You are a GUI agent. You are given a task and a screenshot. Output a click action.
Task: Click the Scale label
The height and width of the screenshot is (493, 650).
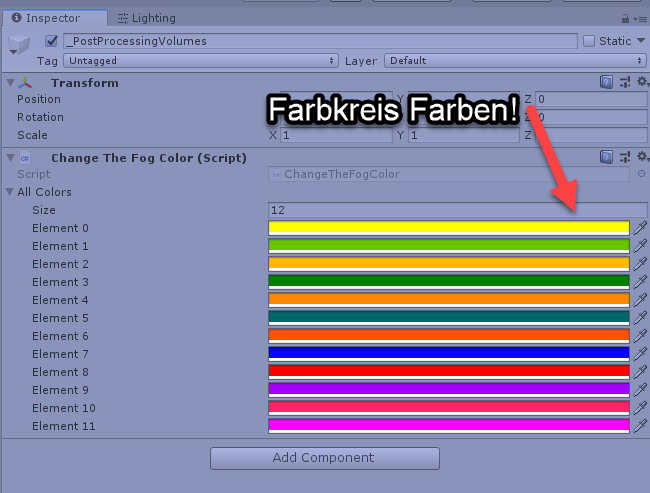(32, 135)
